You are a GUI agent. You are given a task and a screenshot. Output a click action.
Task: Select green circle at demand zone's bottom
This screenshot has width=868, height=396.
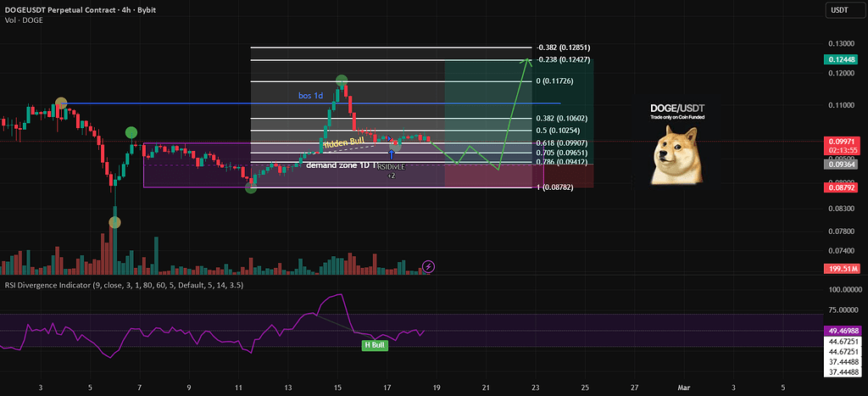click(x=251, y=187)
